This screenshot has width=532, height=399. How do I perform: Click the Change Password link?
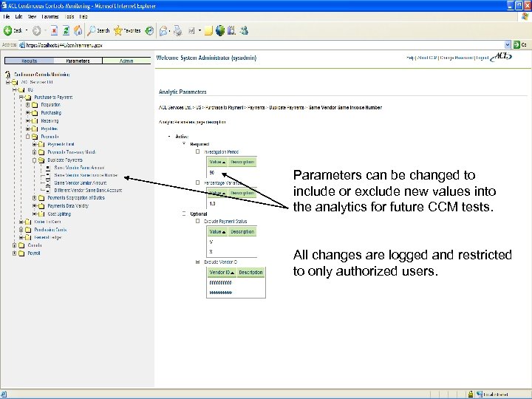(457, 58)
